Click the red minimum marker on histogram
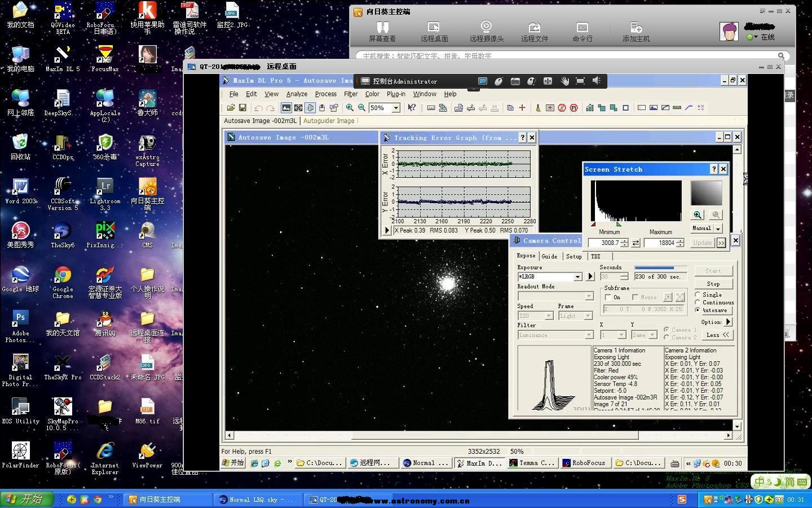The width and height of the screenshot is (812, 508). 593,225
